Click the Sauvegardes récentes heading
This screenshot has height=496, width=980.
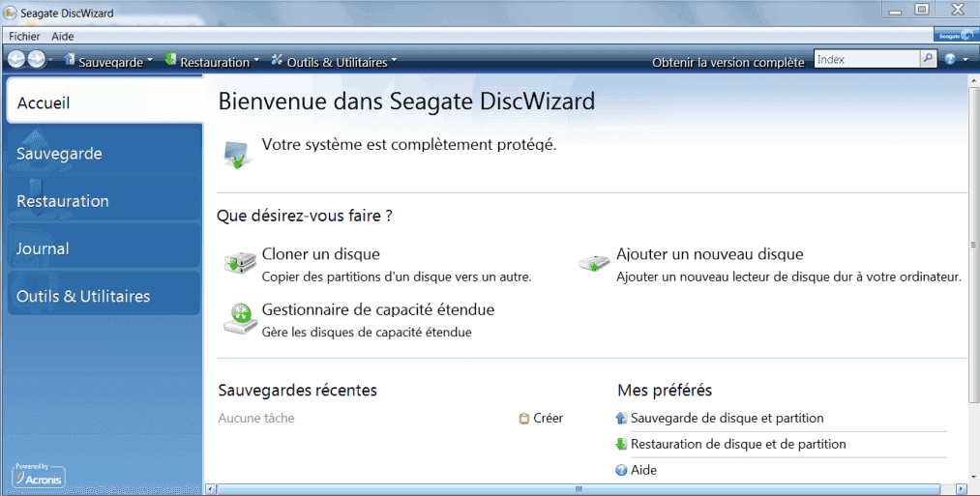click(298, 391)
